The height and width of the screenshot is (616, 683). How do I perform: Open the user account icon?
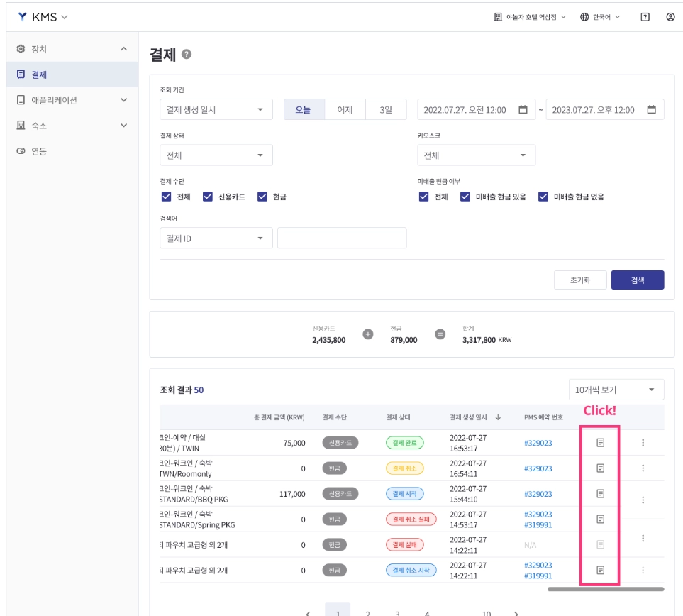pos(670,17)
